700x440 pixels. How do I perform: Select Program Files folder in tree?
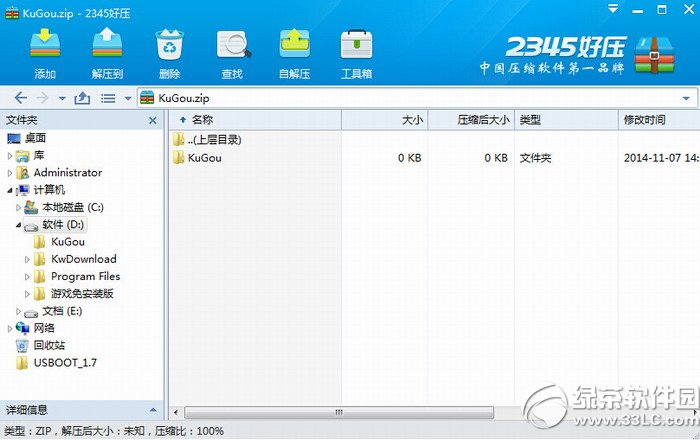coord(77,277)
